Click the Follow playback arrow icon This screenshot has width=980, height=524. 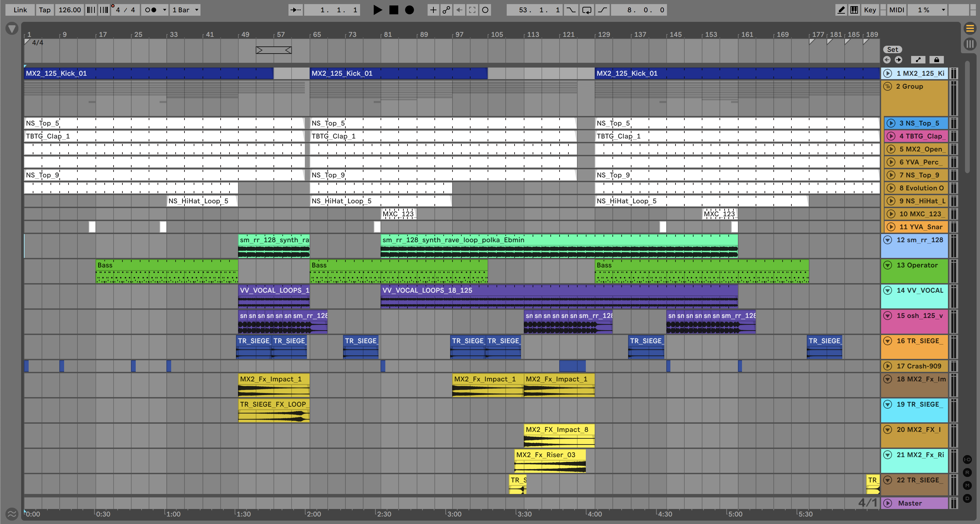point(295,10)
